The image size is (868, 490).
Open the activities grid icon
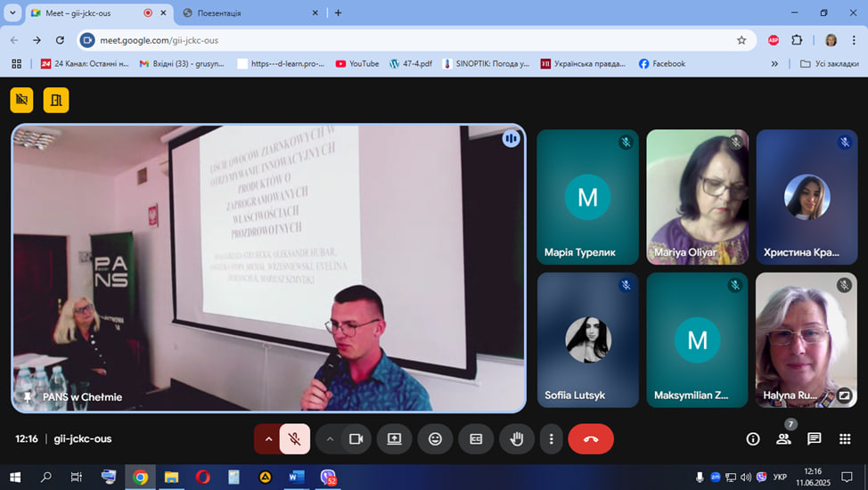coord(844,438)
